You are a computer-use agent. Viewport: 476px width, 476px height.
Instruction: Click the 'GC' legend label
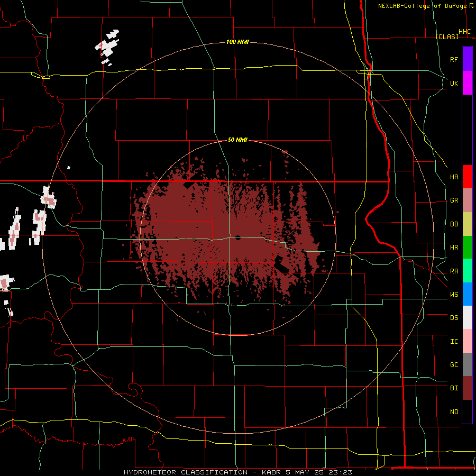click(x=454, y=365)
